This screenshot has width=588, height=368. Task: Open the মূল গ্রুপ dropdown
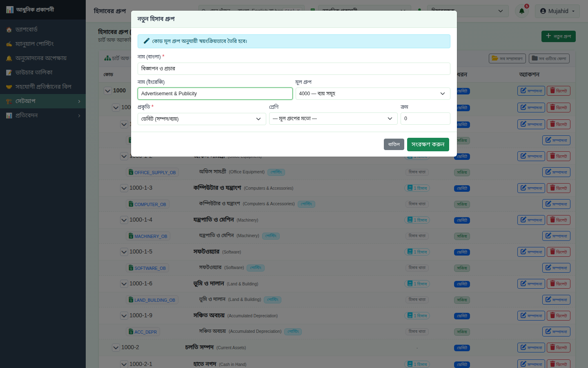point(373,94)
